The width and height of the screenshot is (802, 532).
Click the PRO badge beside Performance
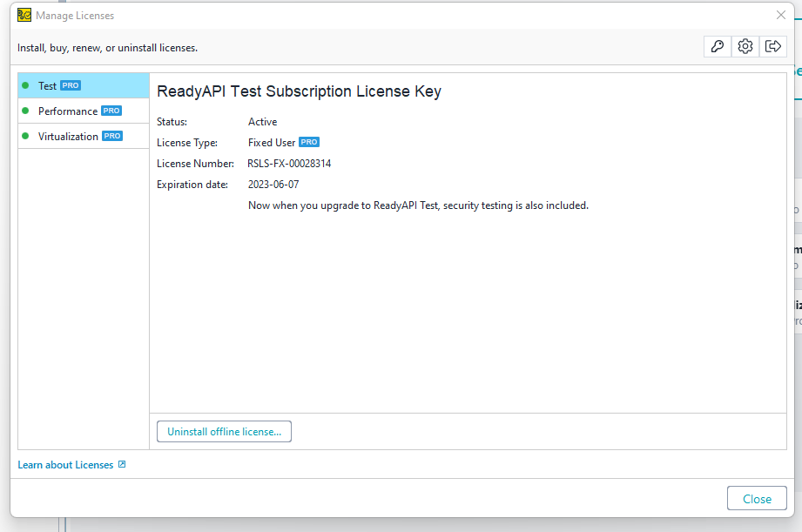(111, 111)
